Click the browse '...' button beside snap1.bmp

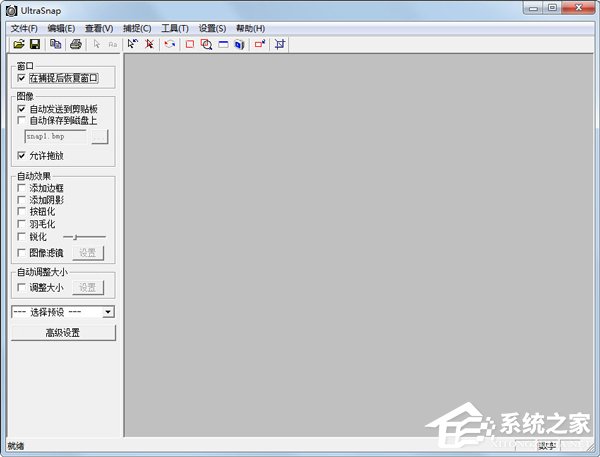point(100,137)
